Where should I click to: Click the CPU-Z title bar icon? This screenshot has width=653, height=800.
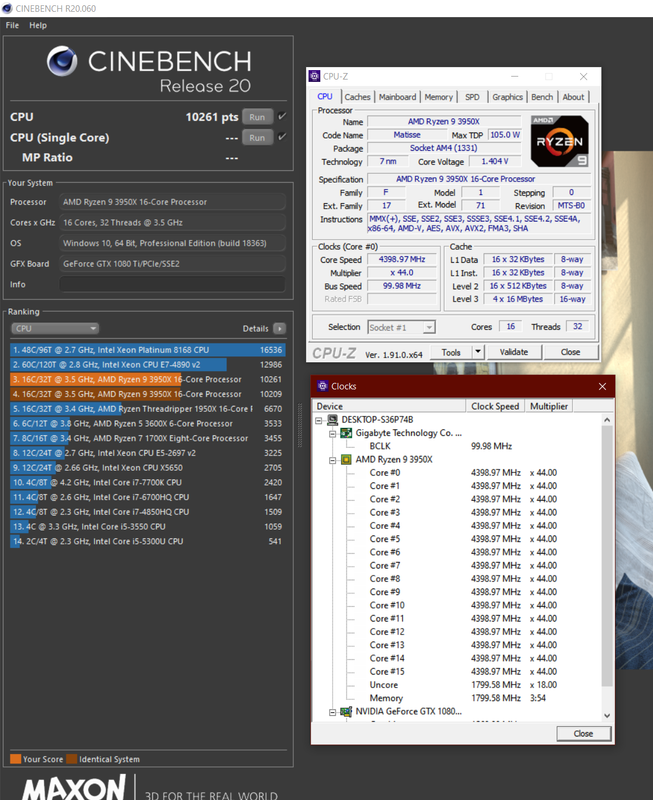pyautogui.click(x=314, y=76)
